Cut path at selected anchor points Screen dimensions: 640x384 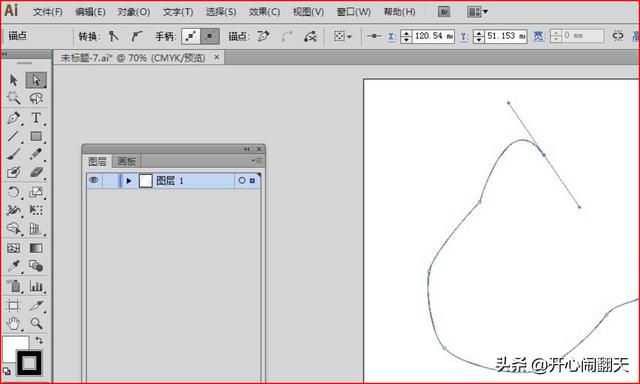310,36
